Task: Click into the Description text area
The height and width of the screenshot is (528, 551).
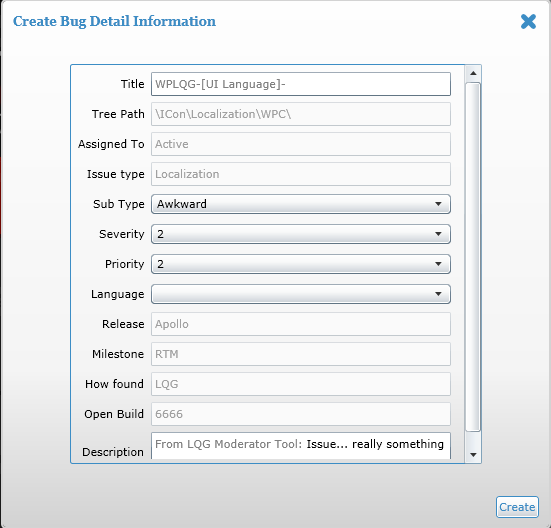Action: [301, 445]
